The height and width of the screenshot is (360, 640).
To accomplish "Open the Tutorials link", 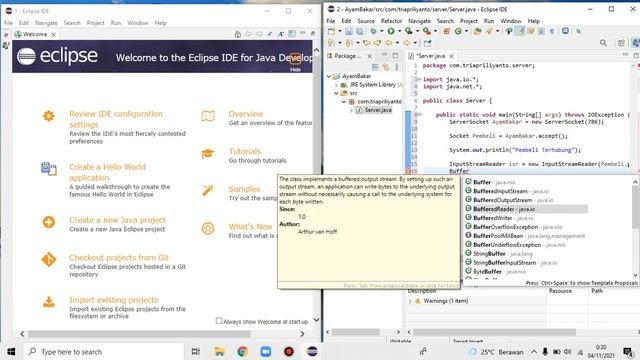I will [x=244, y=151].
